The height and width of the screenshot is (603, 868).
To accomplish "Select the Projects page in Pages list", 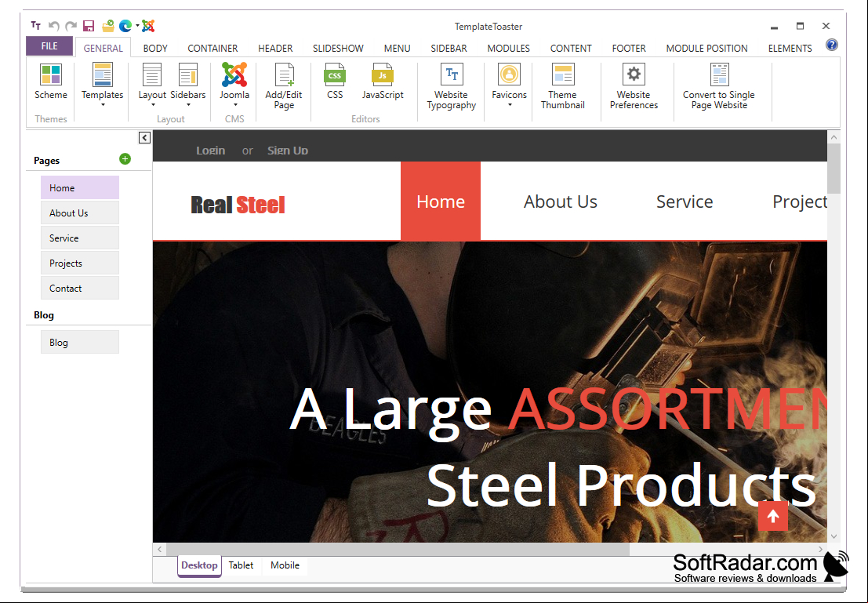I will [x=80, y=263].
